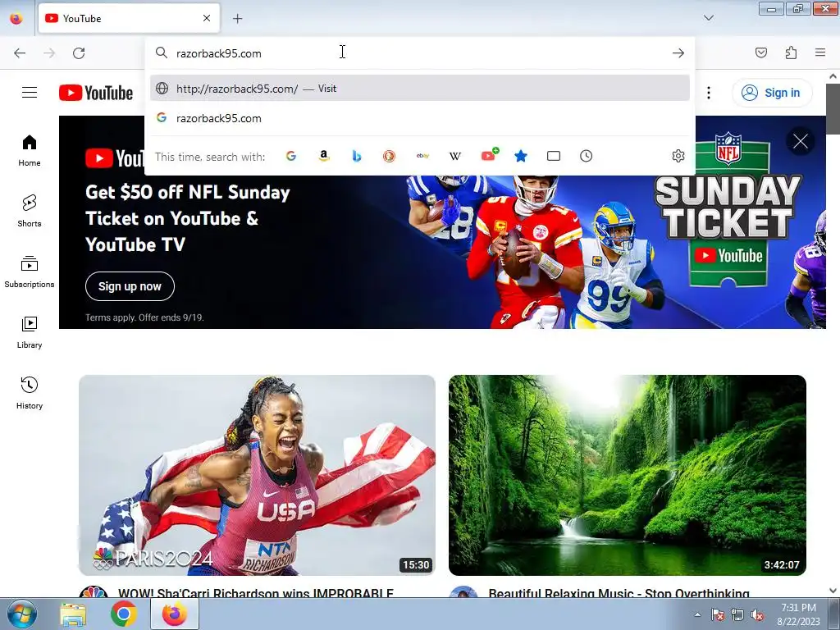This screenshot has width=840, height=630.
Task: Search with Wikipedia one-off icon
Action: coord(455,156)
